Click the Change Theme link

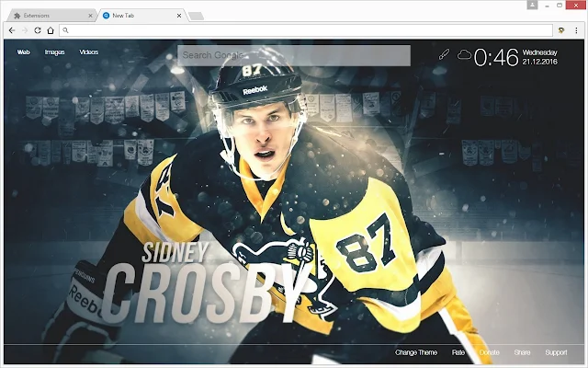tap(416, 352)
